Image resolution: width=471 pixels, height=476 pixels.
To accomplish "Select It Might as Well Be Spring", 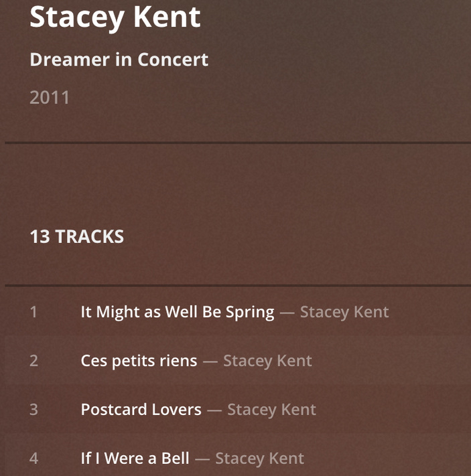I will [x=177, y=312].
